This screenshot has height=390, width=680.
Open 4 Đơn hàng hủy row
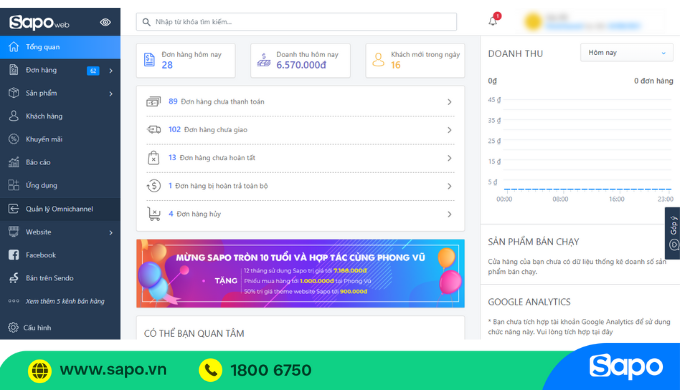coord(300,214)
